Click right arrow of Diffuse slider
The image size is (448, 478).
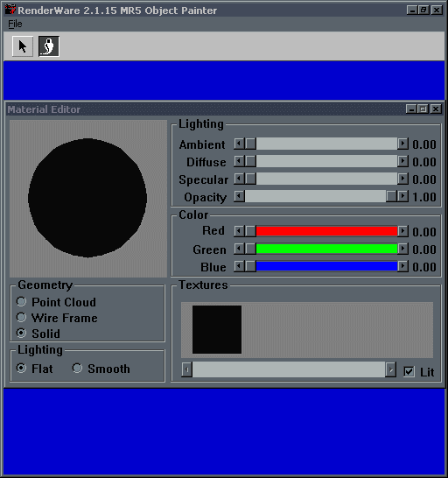coord(402,161)
